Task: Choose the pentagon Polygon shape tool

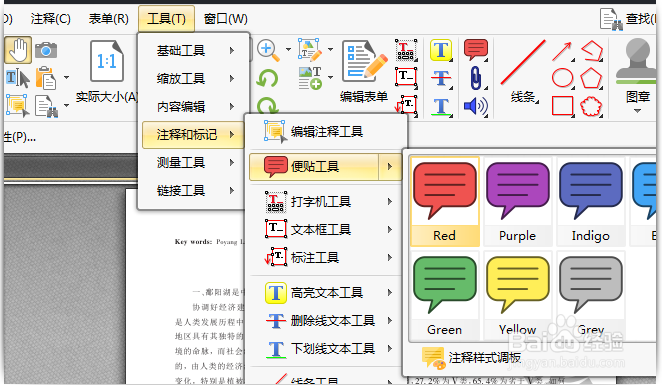Action: pyautogui.click(x=591, y=78)
